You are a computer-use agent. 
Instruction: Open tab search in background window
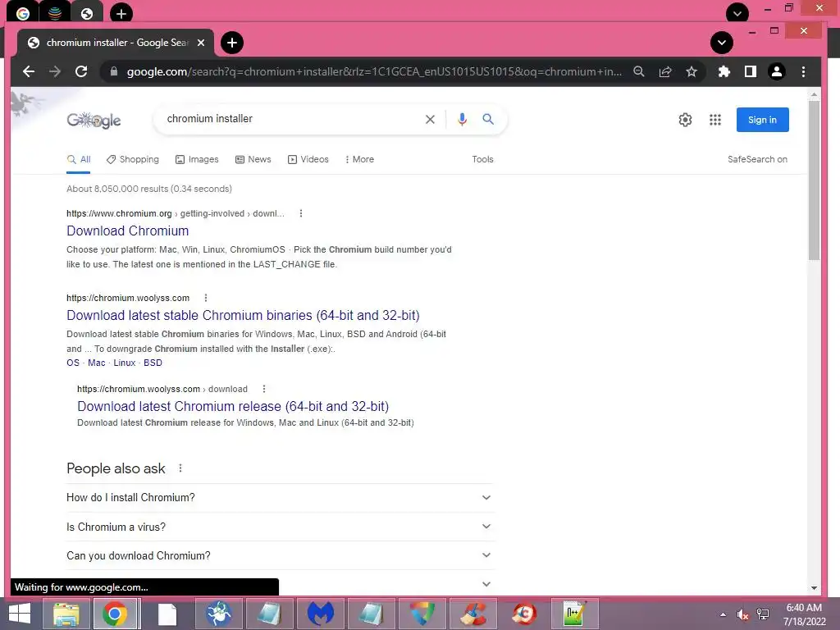click(x=737, y=13)
